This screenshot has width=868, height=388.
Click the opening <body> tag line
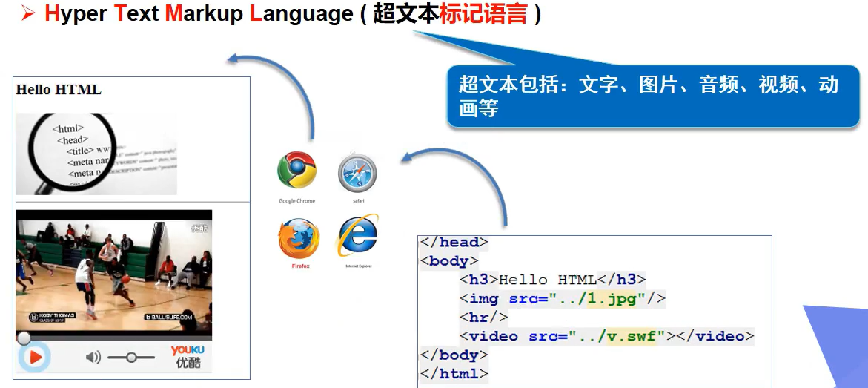[x=449, y=261]
